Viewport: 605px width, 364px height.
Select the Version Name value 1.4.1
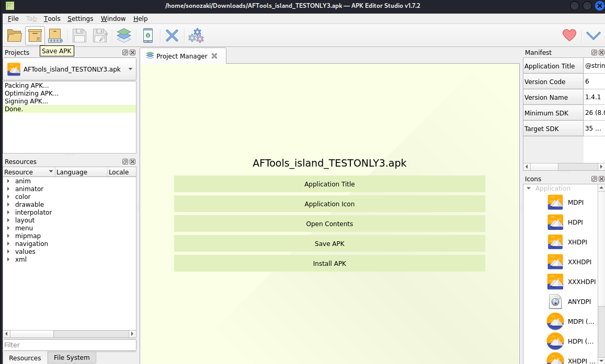pyautogui.click(x=593, y=97)
